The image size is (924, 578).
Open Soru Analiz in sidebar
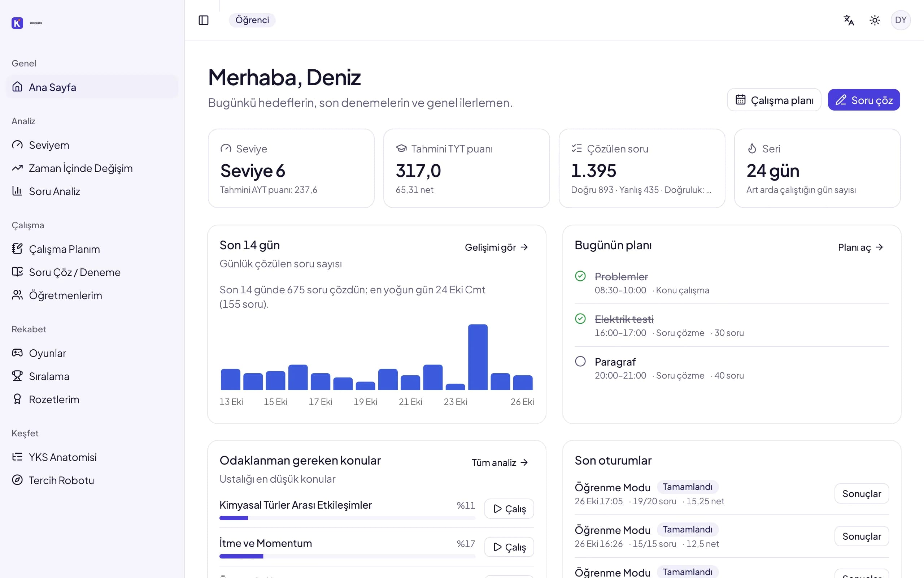[x=92, y=191]
